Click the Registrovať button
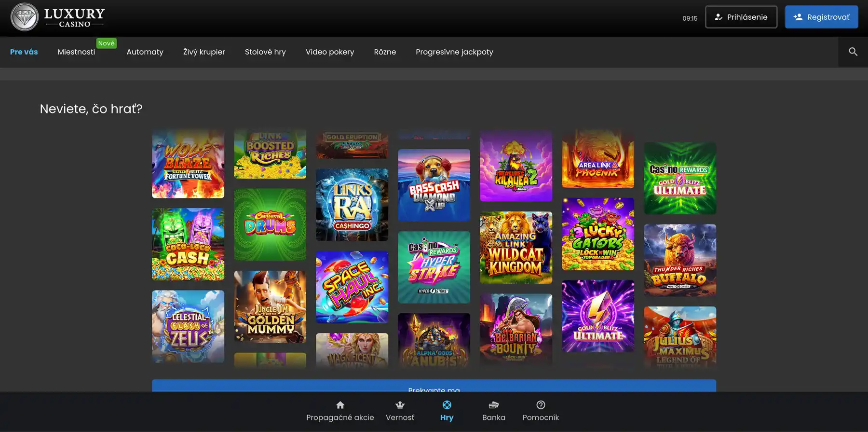Screen dimensions: 868x432 [x=821, y=17]
